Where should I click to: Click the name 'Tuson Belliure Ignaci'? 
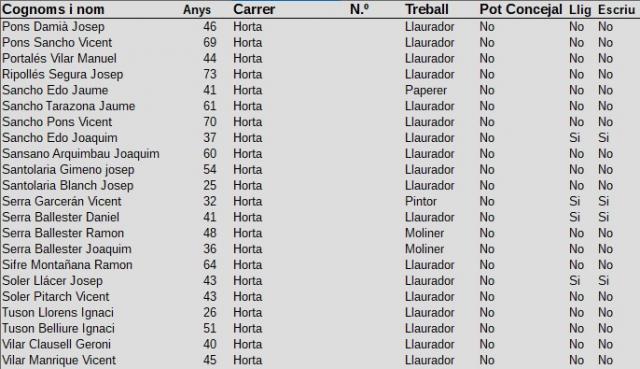tap(58, 329)
